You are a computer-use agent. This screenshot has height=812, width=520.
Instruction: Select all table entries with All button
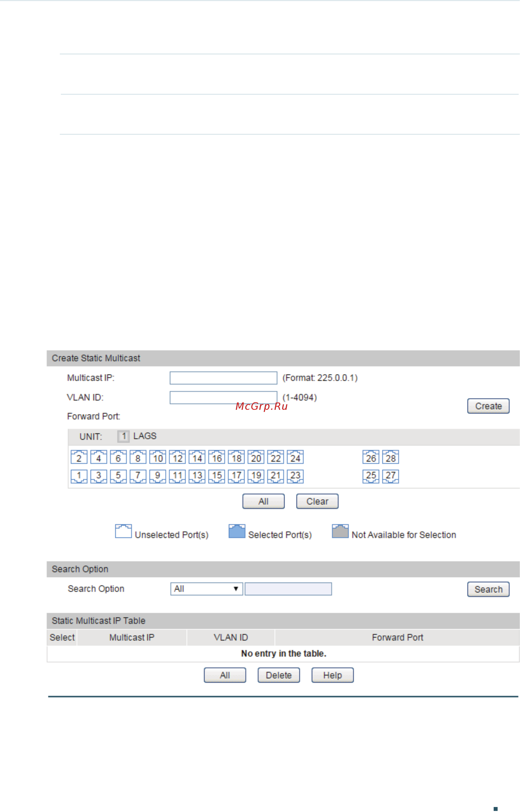225,675
